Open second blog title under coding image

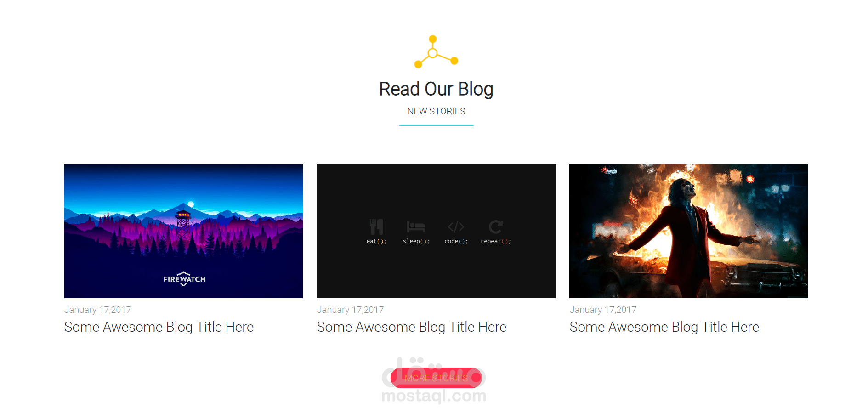pos(412,327)
